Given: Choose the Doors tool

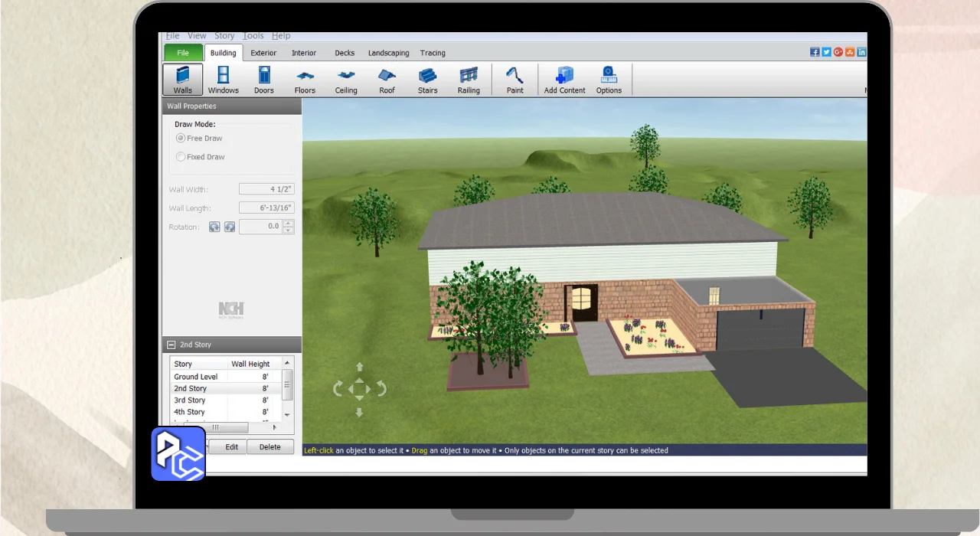Looking at the screenshot, I should (x=264, y=80).
